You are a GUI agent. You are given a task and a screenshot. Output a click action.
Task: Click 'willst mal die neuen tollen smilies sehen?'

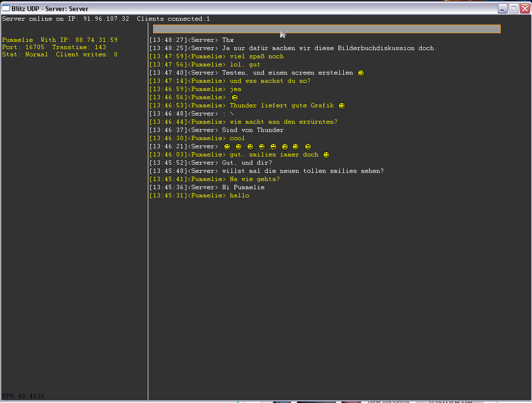point(303,171)
